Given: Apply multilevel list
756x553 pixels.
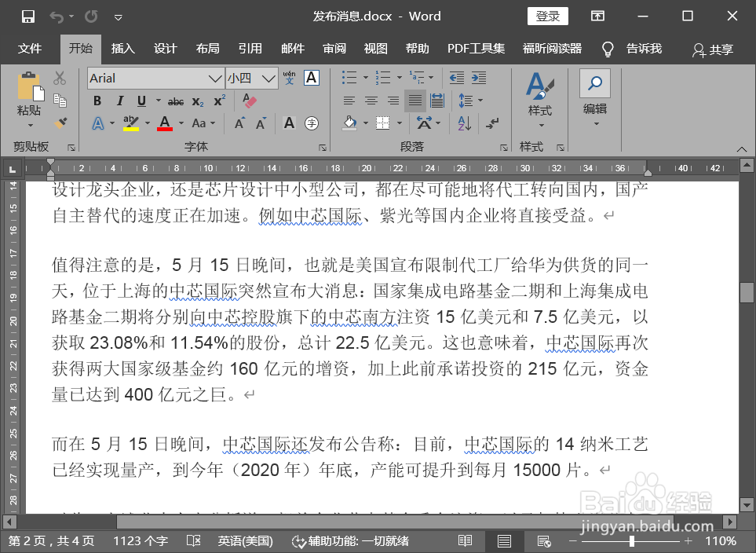Looking at the screenshot, I should point(417,78).
